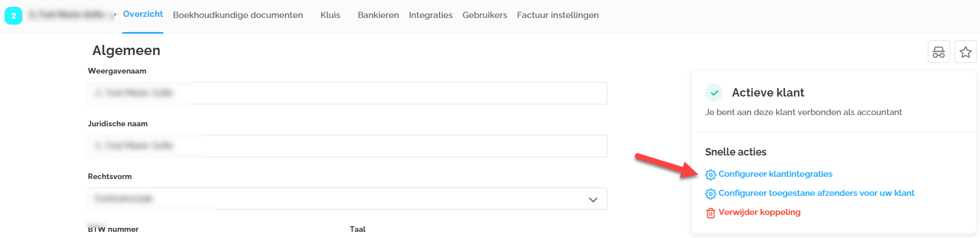
Task: Focus the Juridische naam text field
Action: [x=347, y=146]
